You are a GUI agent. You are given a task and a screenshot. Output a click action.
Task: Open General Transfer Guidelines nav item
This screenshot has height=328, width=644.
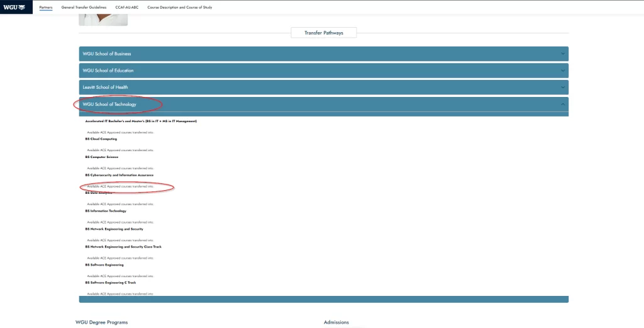coord(84,8)
